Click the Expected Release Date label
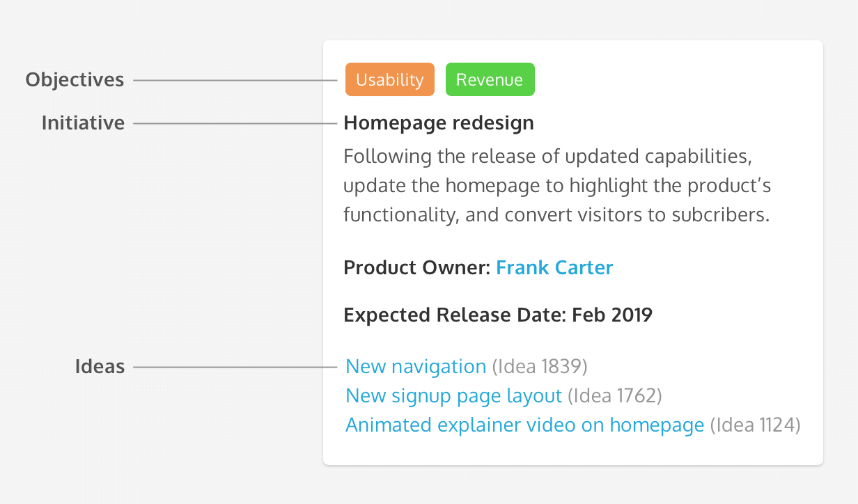The height and width of the screenshot is (504, 858). pyautogui.click(x=455, y=315)
